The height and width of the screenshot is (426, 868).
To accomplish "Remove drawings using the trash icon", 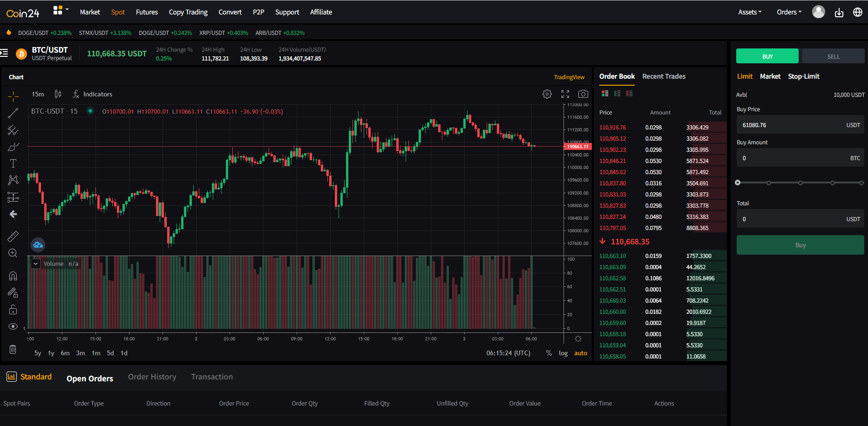I will point(13,349).
